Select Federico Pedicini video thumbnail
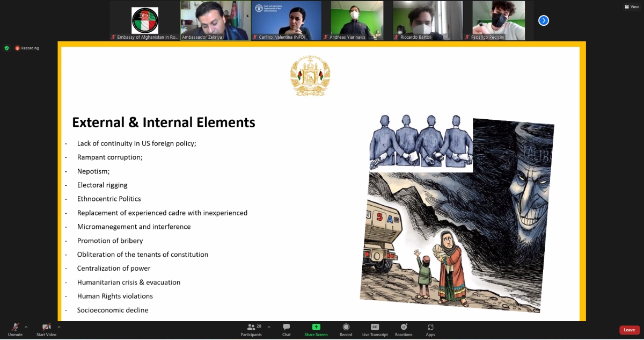The image size is (644, 340). [499, 20]
